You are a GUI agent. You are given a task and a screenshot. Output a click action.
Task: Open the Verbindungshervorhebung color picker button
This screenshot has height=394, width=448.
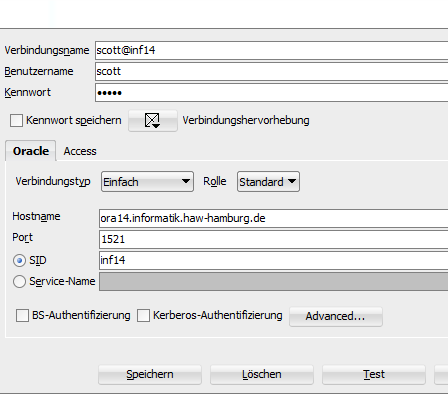[x=153, y=120]
